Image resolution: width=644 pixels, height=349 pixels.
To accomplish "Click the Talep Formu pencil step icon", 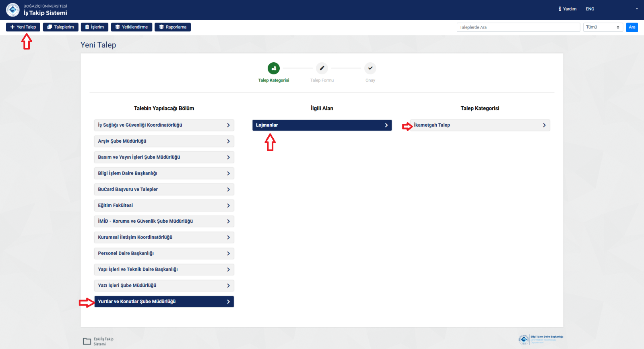I will click(x=322, y=68).
